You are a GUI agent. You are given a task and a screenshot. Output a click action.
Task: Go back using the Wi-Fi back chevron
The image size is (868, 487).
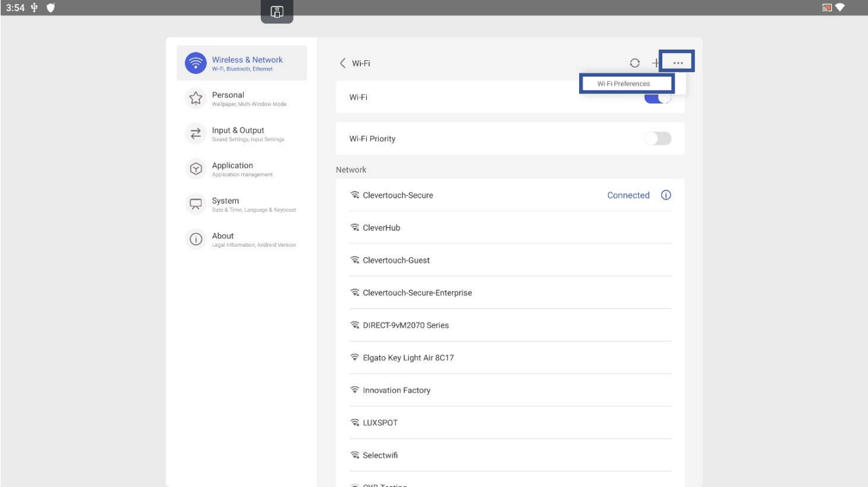coord(342,63)
